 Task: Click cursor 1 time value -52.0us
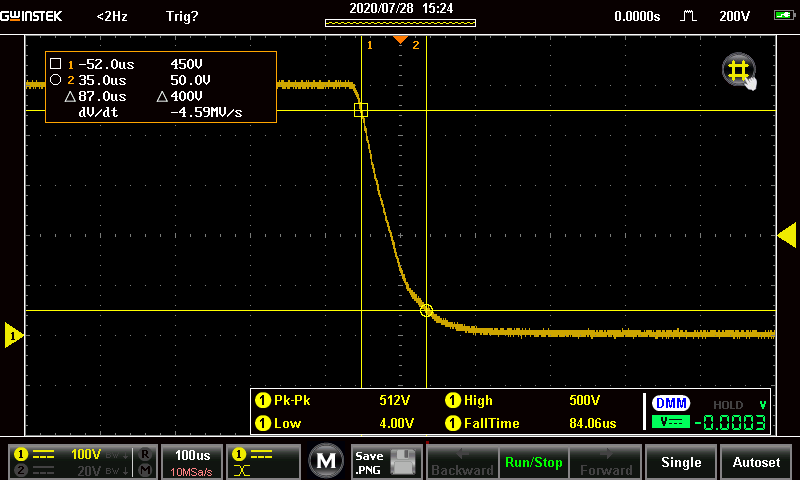[x=106, y=64]
